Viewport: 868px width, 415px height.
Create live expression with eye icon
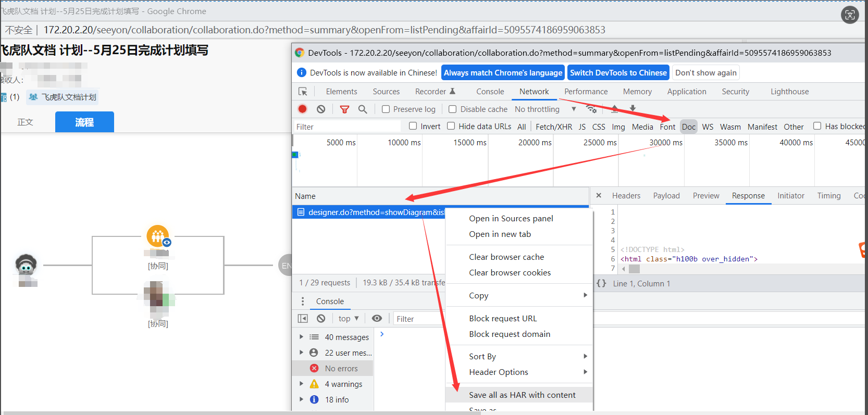[x=377, y=318]
